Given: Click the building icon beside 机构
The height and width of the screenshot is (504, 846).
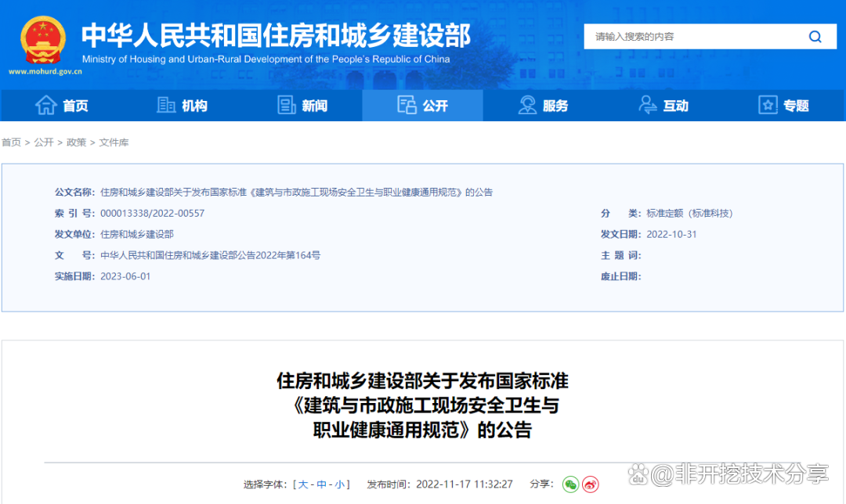Looking at the screenshot, I should [x=165, y=105].
